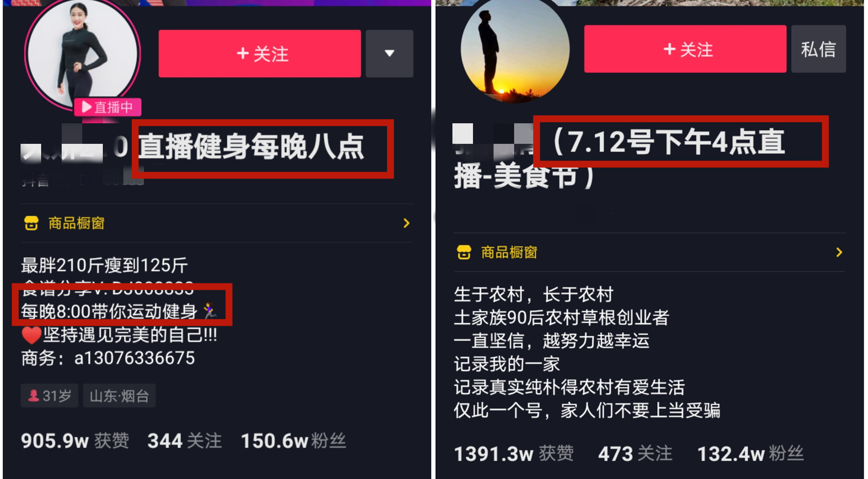Open the right 商品橱窗 shop icon
This screenshot has height=479, width=868.
point(464,252)
